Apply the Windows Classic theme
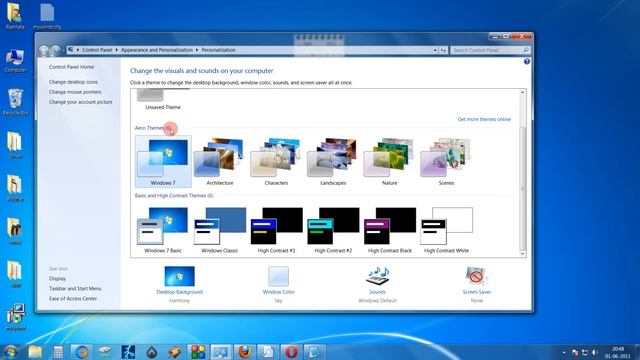This screenshot has height=360, width=640. [x=220, y=230]
